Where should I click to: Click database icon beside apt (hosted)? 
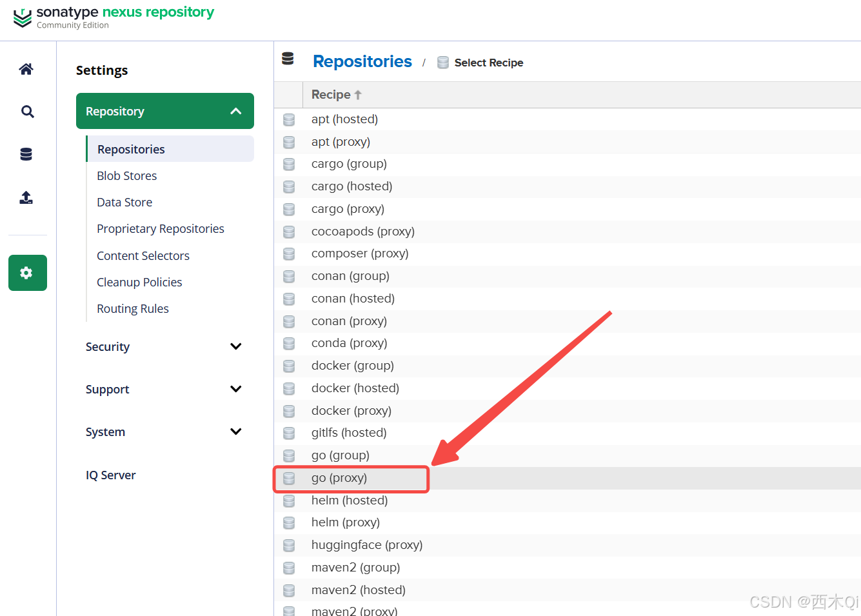click(x=289, y=119)
